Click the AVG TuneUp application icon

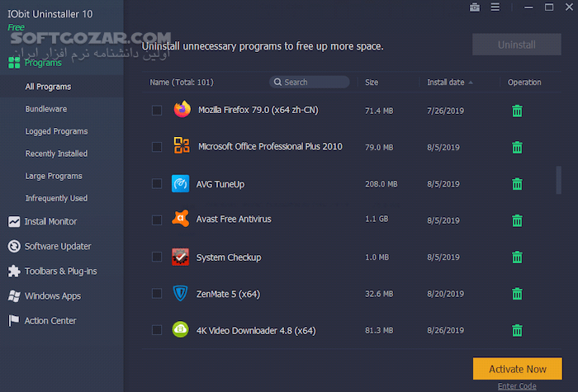[x=180, y=183]
